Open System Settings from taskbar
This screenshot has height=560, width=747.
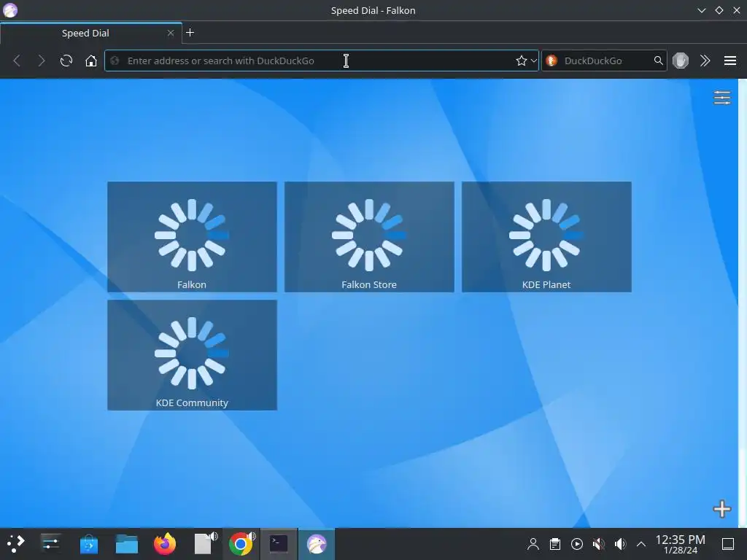click(x=50, y=543)
